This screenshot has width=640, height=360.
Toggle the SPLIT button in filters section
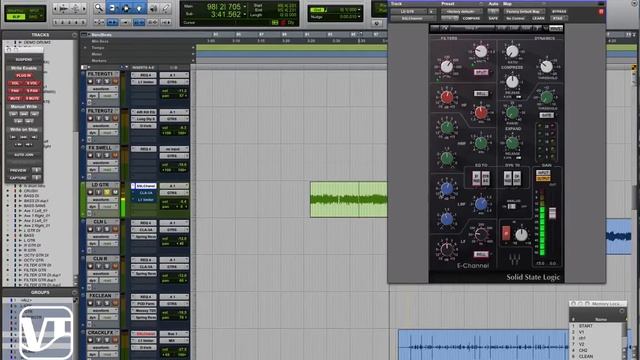pyautogui.click(x=481, y=72)
